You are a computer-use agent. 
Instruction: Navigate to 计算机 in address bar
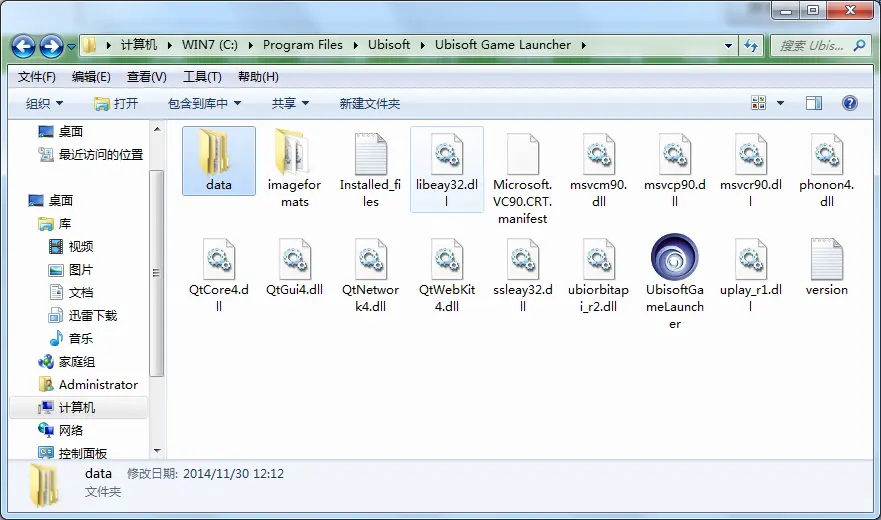(x=139, y=45)
